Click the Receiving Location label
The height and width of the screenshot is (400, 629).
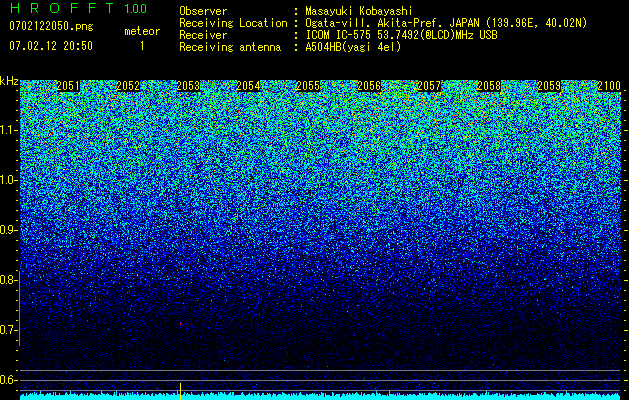(x=233, y=23)
